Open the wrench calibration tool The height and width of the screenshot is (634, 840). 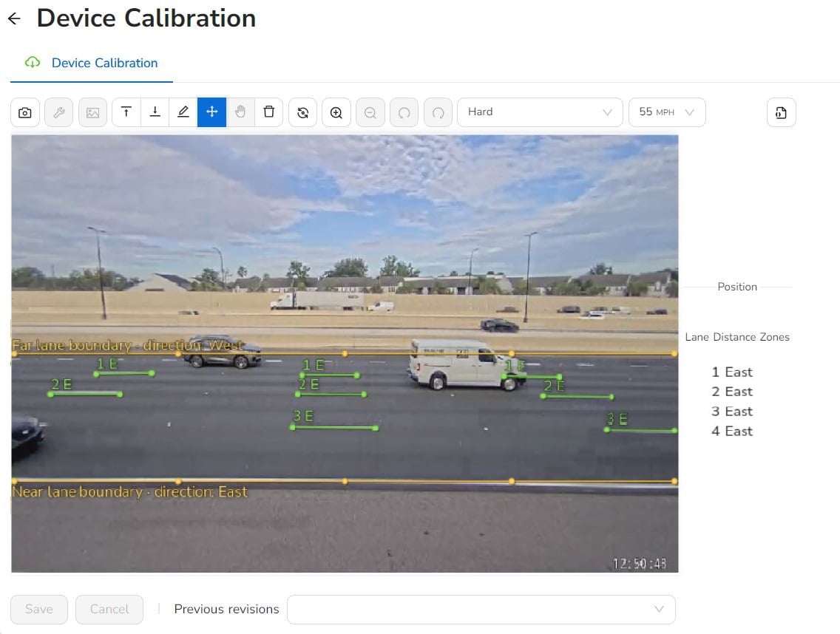click(58, 112)
